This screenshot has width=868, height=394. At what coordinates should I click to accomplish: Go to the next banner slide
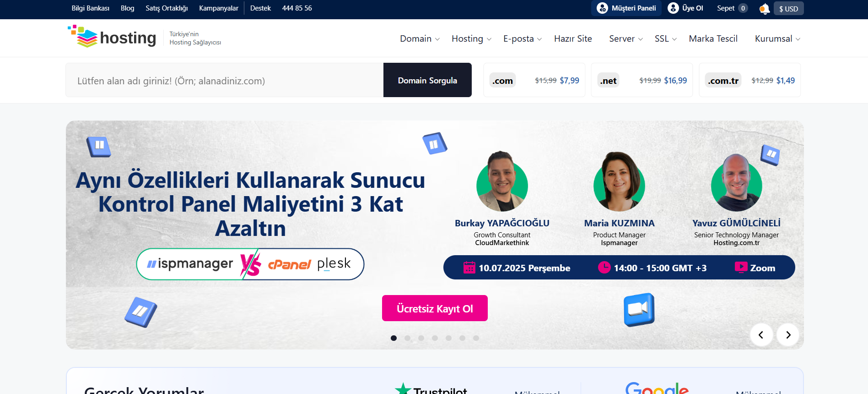point(788,335)
